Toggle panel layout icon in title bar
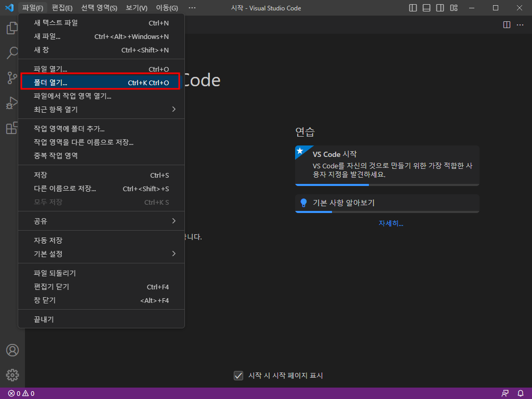 (x=427, y=8)
